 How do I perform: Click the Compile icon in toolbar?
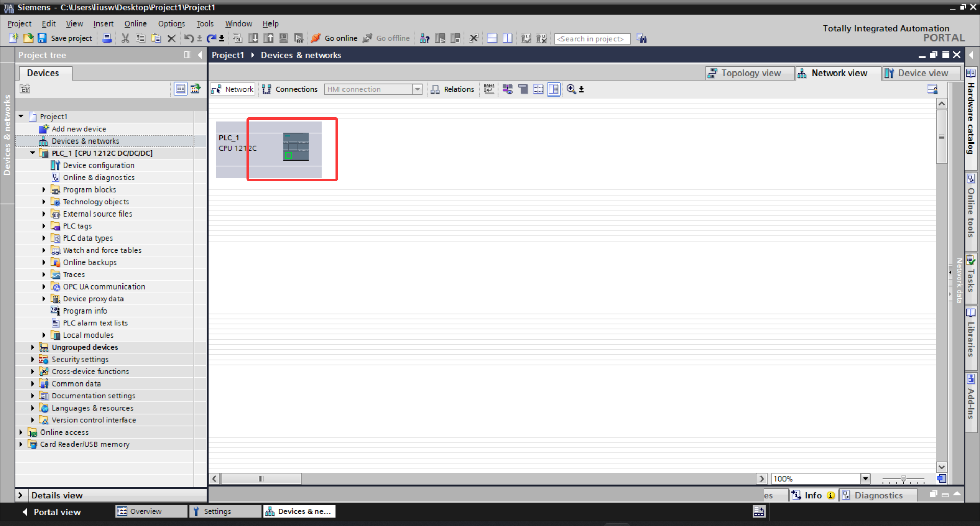[x=237, y=38]
